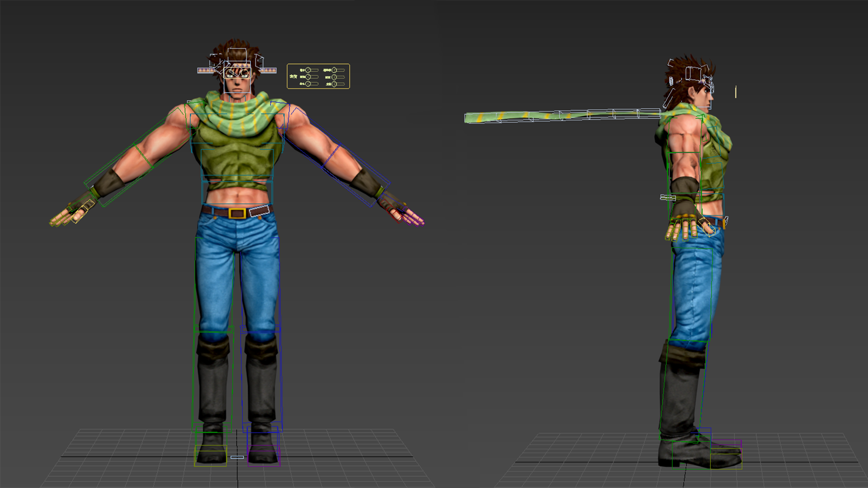Click bottom slider knob in facial panel's left column

tap(308, 84)
